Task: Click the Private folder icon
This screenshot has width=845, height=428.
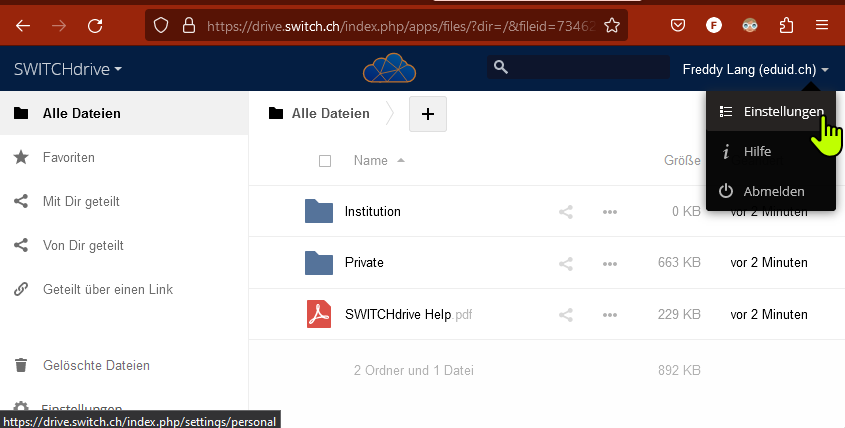Action: click(x=319, y=263)
